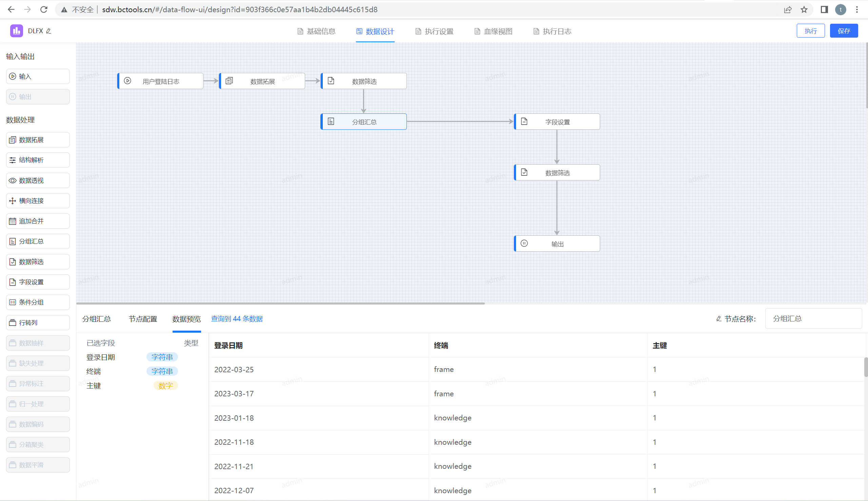Reload the page with the refresh icon
The height and width of the screenshot is (501, 868).
click(44, 9)
